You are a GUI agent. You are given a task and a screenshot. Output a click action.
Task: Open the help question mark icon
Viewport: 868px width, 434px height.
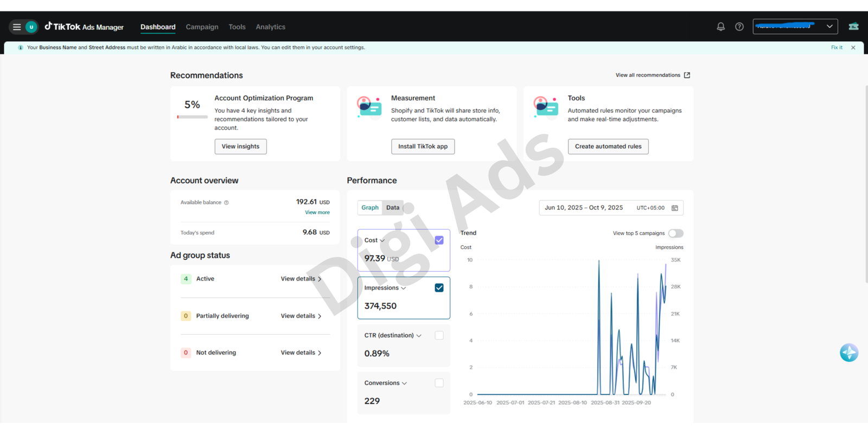(739, 27)
